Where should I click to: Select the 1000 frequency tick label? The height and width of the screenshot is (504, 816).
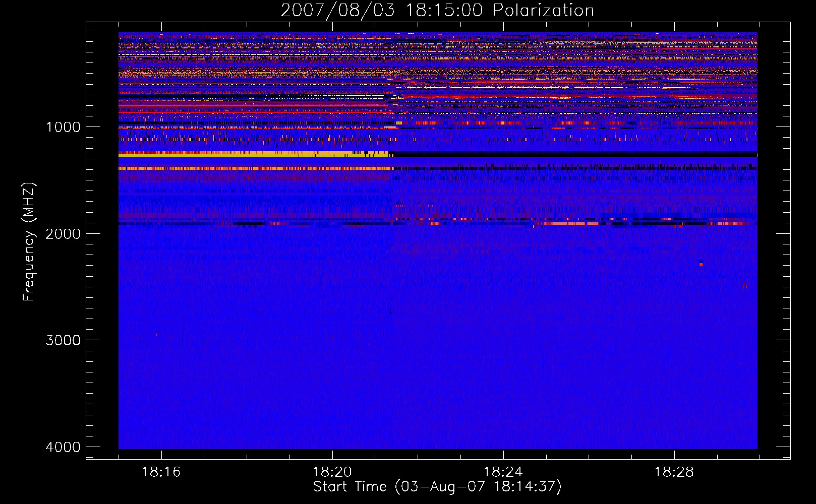[63, 127]
